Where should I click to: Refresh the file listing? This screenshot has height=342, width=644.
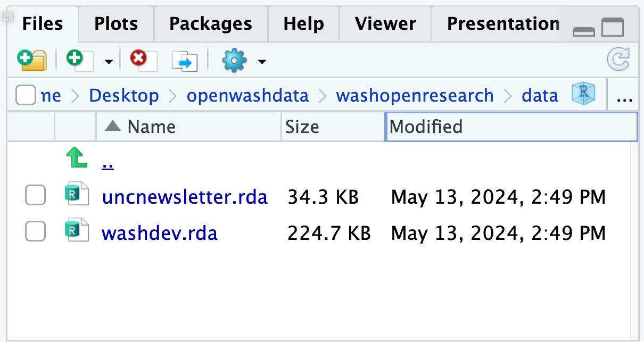tap(618, 59)
